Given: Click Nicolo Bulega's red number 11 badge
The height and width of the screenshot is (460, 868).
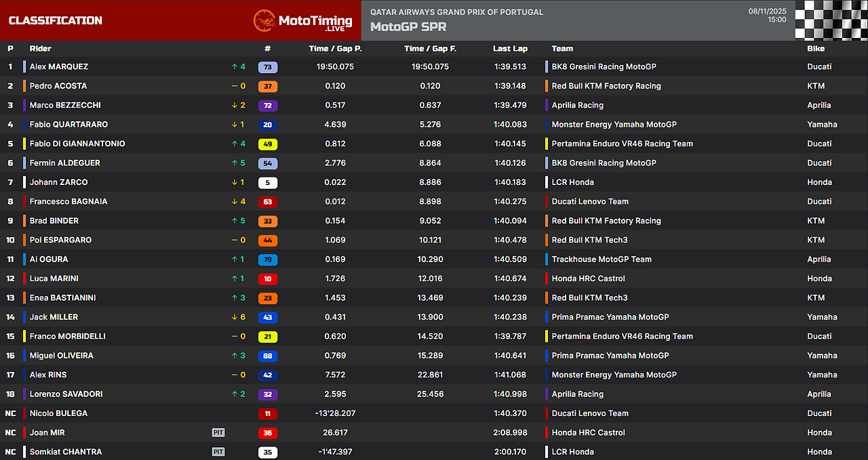Looking at the screenshot, I should (x=268, y=413).
